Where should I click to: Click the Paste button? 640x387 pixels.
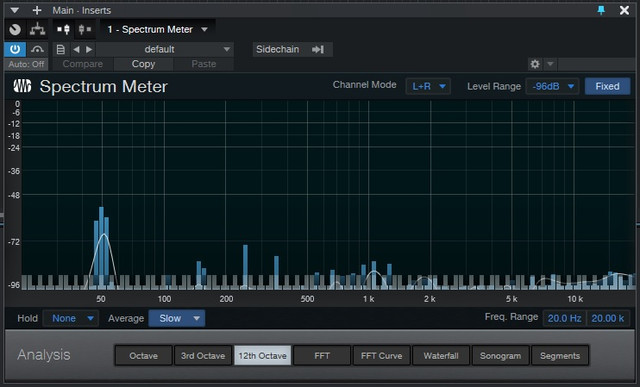pyautogui.click(x=204, y=64)
